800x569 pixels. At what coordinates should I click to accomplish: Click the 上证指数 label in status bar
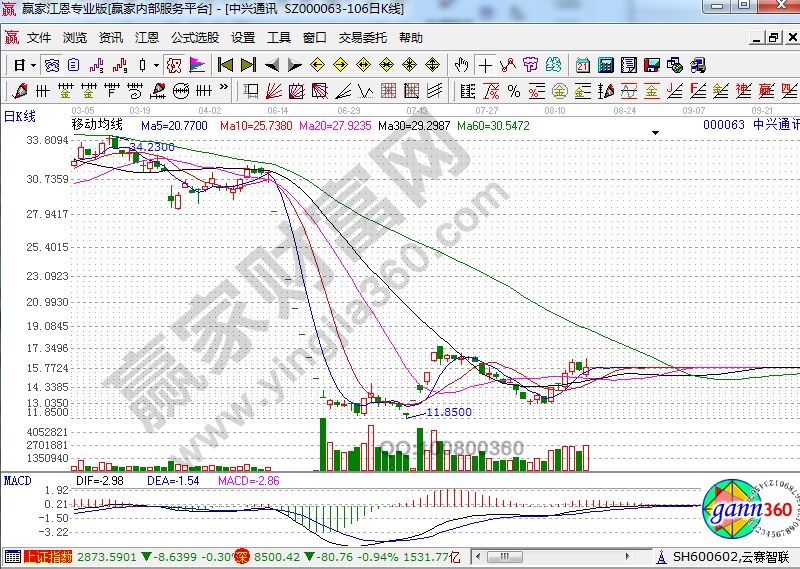pos(49,557)
